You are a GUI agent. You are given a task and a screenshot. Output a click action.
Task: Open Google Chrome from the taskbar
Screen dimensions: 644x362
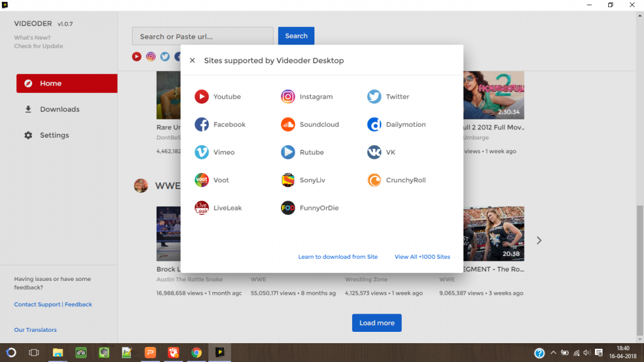coord(196,353)
